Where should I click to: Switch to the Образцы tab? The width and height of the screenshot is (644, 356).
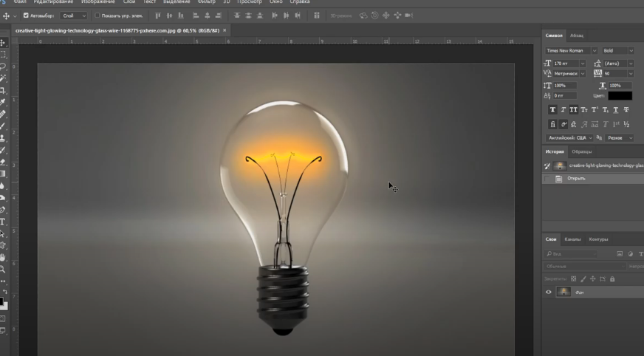[x=581, y=152]
